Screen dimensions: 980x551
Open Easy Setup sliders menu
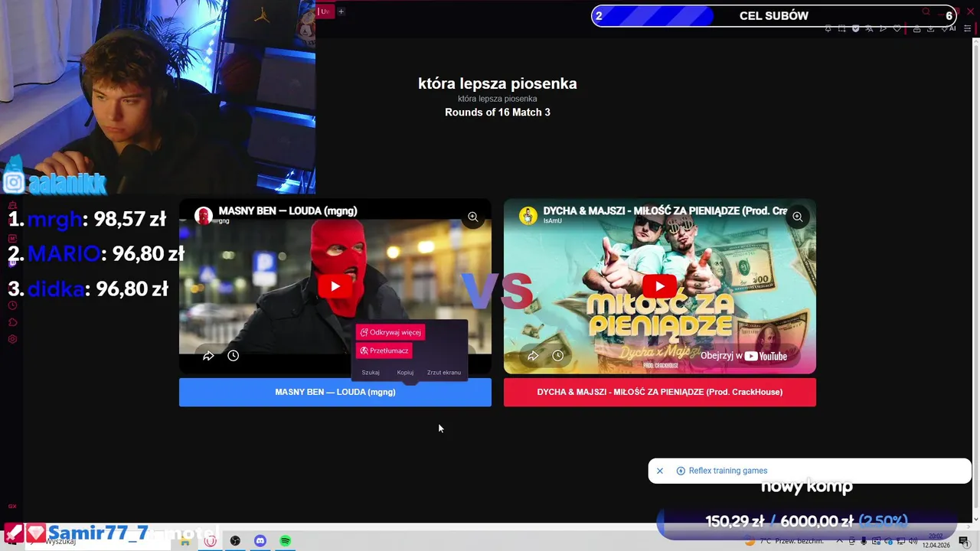pyautogui.click(x=968, y=28)
